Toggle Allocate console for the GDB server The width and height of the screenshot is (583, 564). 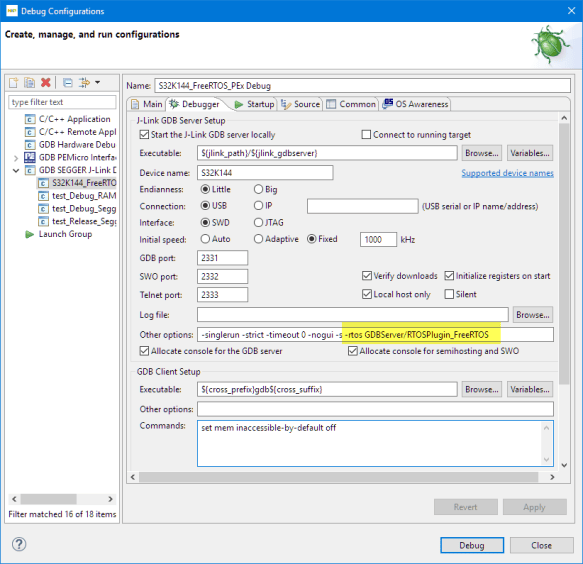tap(144, 351)
